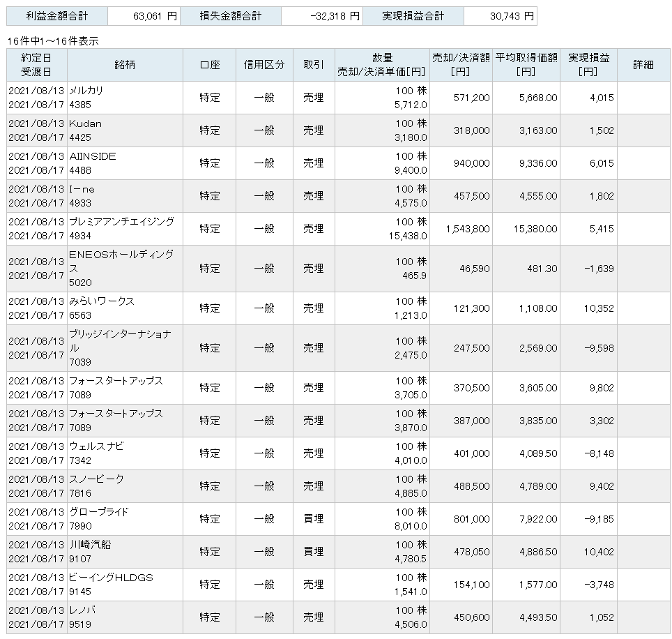The width and height of the screenshot is (672, 639).
Task: Click the 口座 column header
Action: pos(209,65)
